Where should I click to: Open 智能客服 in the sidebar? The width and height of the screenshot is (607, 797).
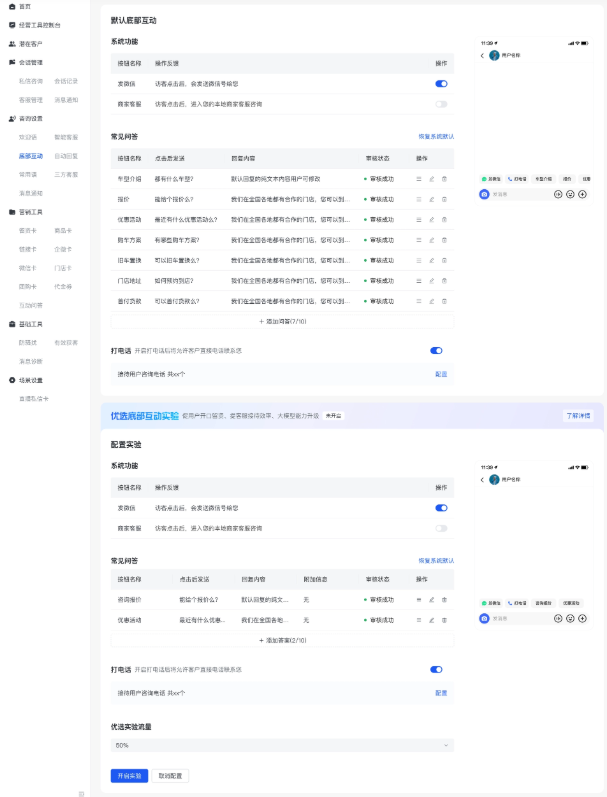coord(66,137)
